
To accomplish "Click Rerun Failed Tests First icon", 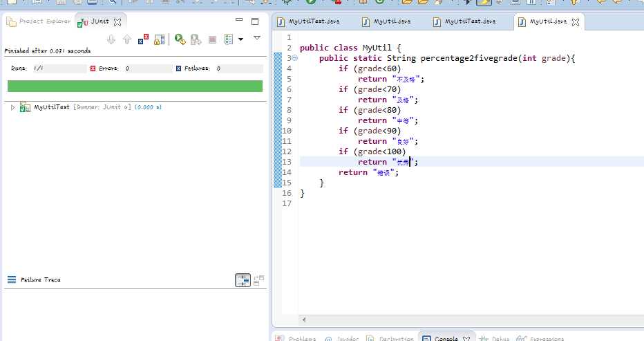I will tap(196, 39).
